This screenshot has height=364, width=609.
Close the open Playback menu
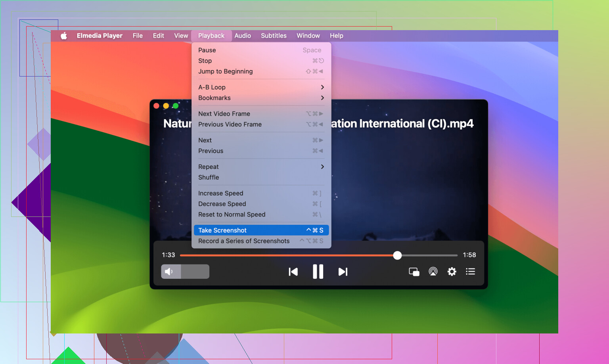(x=211, y=36)
